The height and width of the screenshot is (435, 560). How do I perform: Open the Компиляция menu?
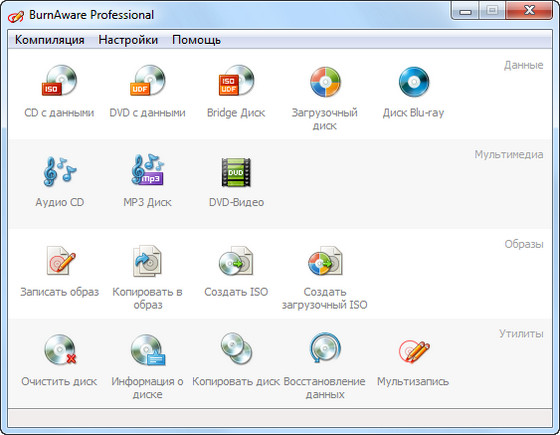(x=50, y=40)
